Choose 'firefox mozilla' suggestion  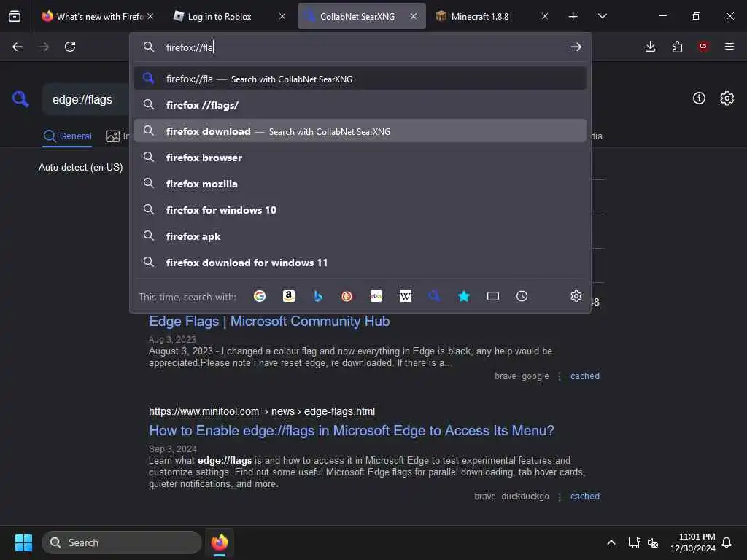point(360,184)
